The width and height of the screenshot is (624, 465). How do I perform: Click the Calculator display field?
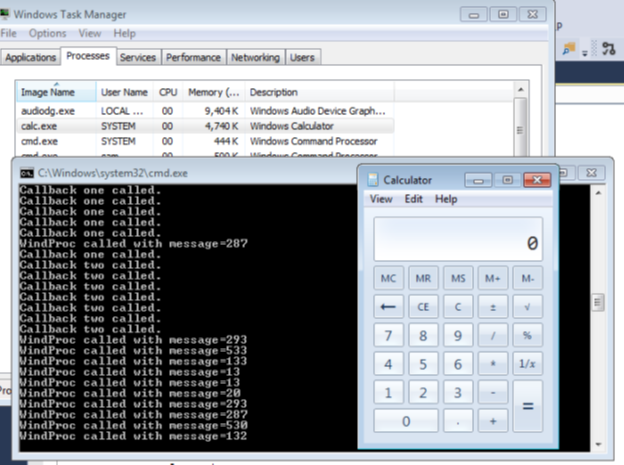pyautogui.click(x=458, y=239)
